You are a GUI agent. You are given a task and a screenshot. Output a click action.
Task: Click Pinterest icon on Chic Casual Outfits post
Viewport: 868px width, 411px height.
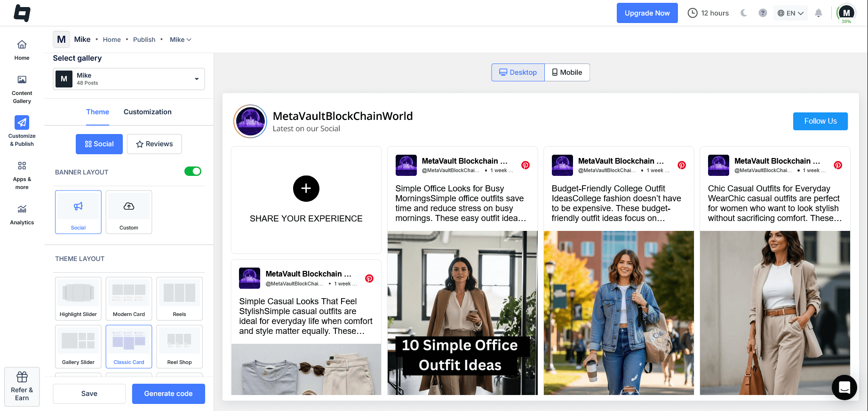coord(838,165)
